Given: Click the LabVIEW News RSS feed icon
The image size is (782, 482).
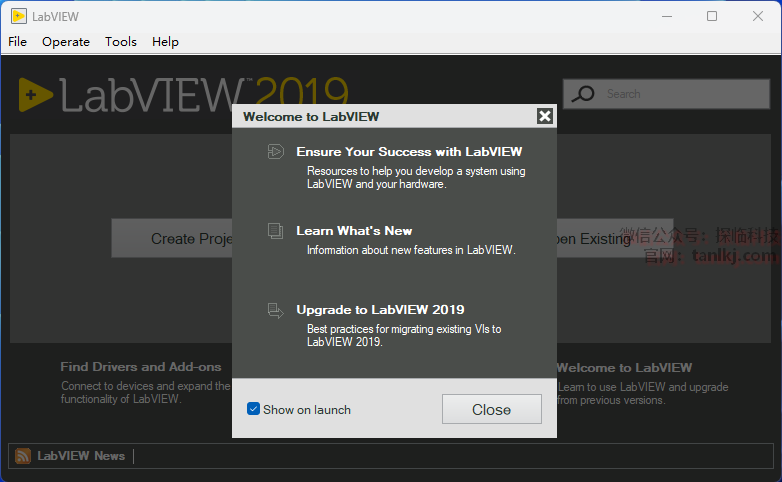Looking at the screenshot, I should (x=23, y=456).
